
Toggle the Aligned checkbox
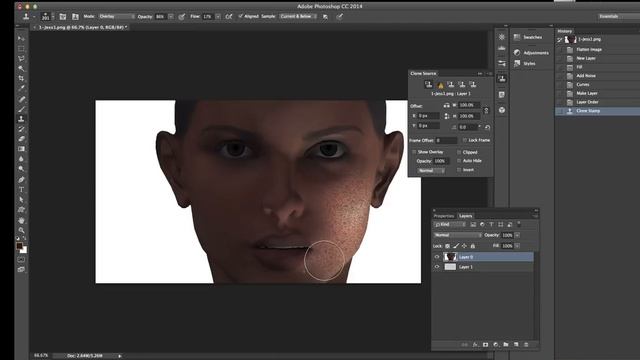240,16
